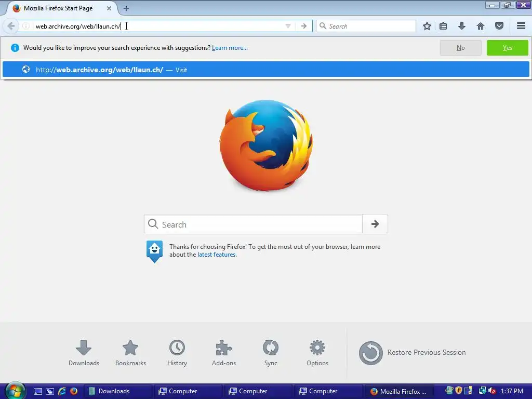The height and width of the screenshot is (399, 532).
Task: Switch to Mozilla Firefox taskbar button
Action: pyautogui.click(x=398, y=391)
